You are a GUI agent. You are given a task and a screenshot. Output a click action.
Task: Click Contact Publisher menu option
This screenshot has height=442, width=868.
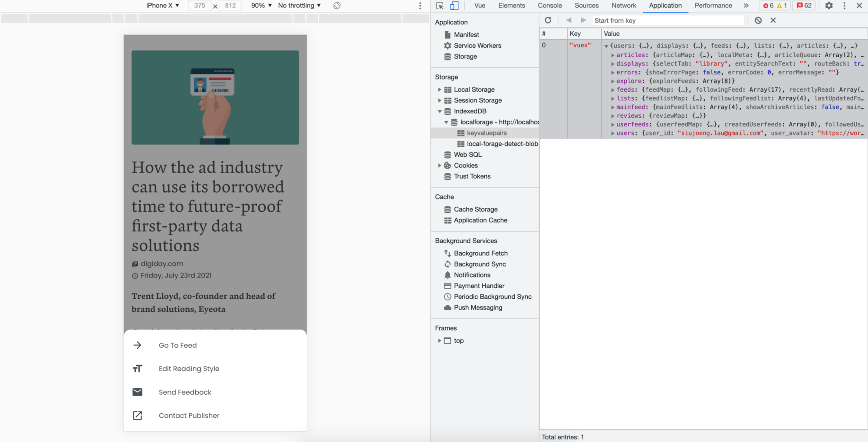coord(189,416)
